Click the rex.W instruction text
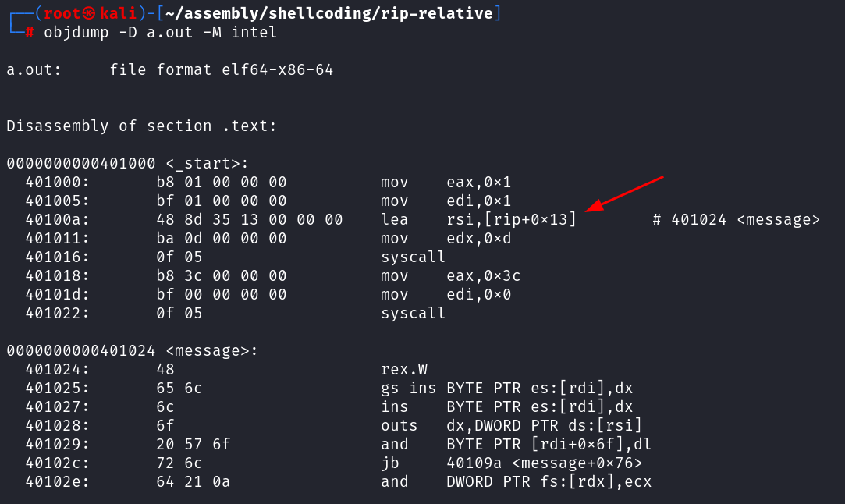The width and height of the screenshot is (845, 504). point(403,370)
